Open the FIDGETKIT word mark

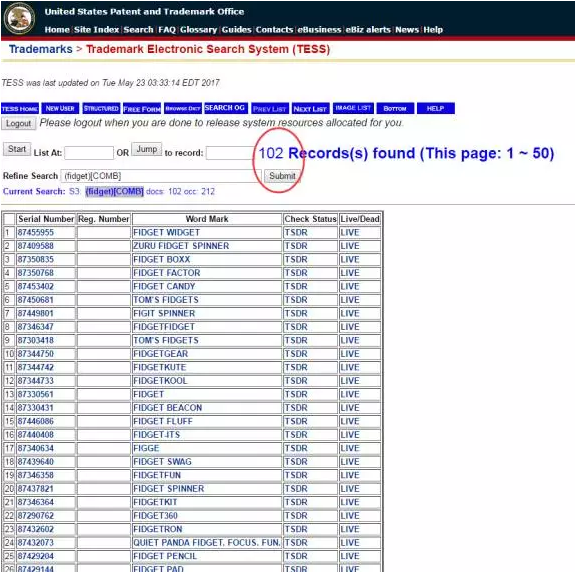click(155, 502)
